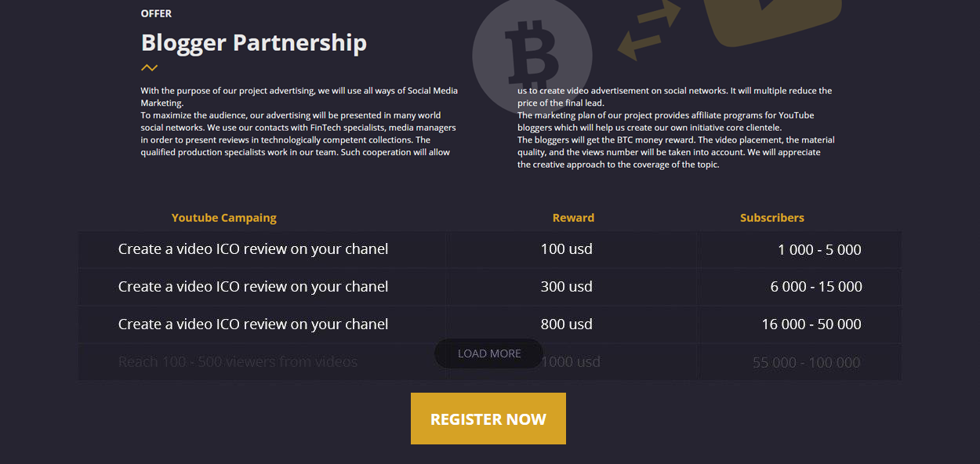The width and height of the screenshot is (980, 464).
Task: Click the 800 usd reward cell
Action: pos(567,324)
